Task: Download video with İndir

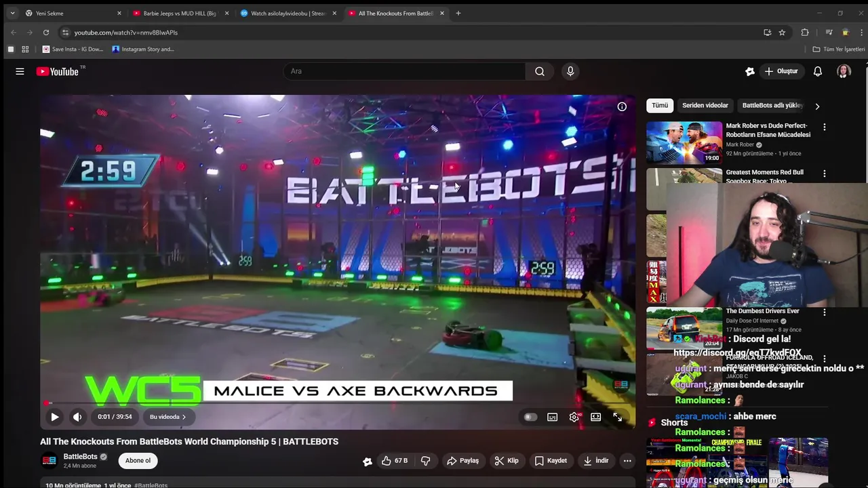Action: coord(595,461)
